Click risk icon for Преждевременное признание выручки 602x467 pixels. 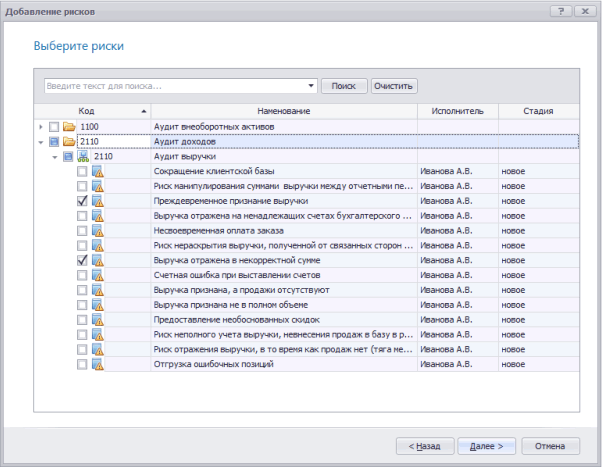(x=98, y=201)
